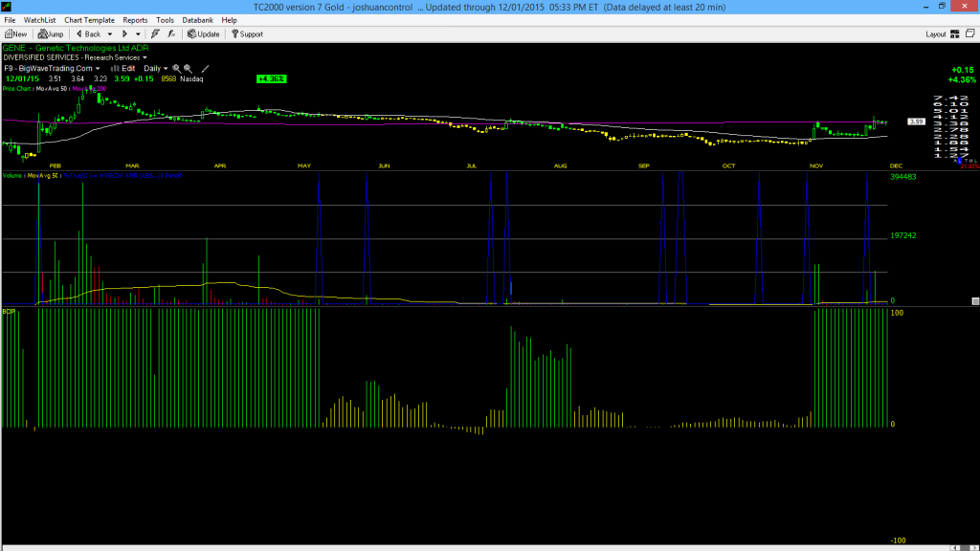Open the Reports menu
Viewport: 980px width, 551px height.
[x=135, y=20]
